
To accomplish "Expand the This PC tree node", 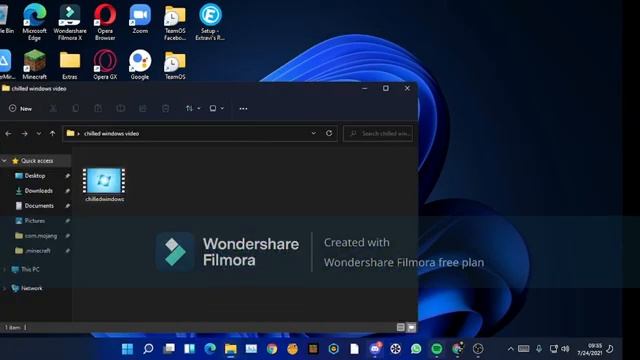I will tap(4, 269).
